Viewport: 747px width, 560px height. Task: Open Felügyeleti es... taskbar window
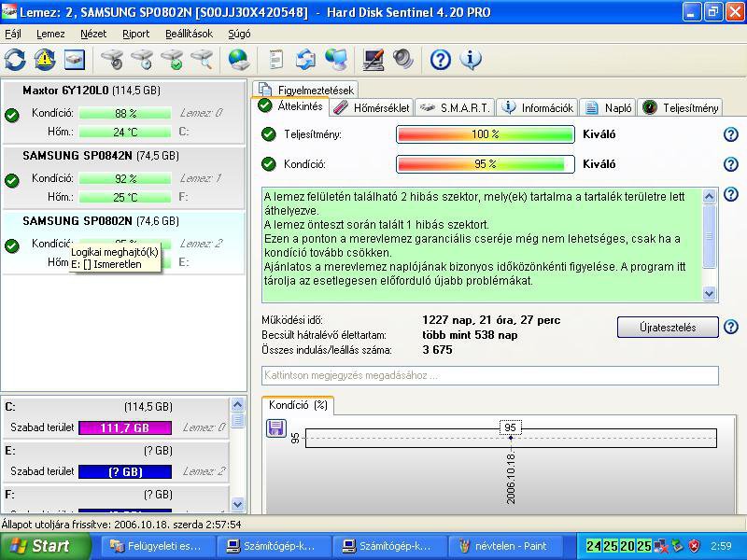pyautogui.click(x=157, y=546)
